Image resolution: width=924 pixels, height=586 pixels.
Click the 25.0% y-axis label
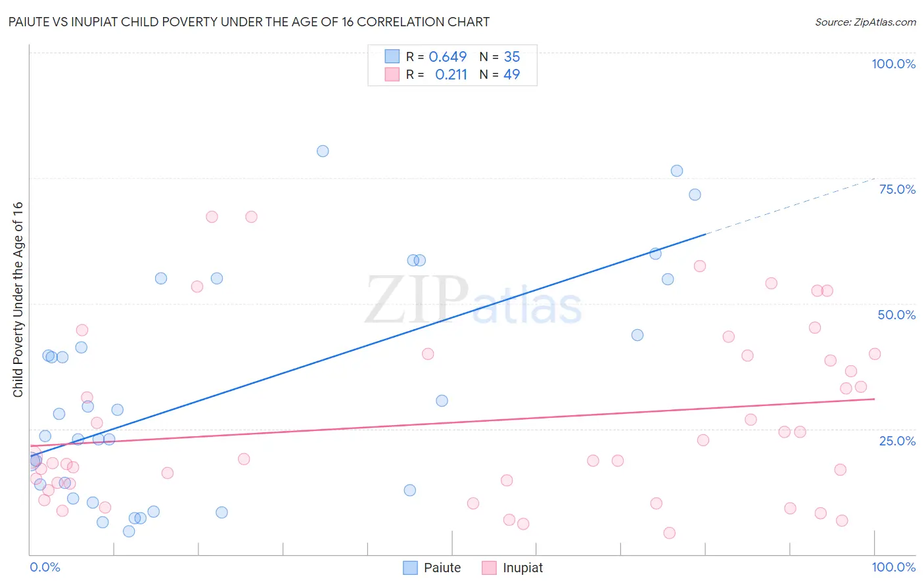pyautogui.click(x=897, y=441)
